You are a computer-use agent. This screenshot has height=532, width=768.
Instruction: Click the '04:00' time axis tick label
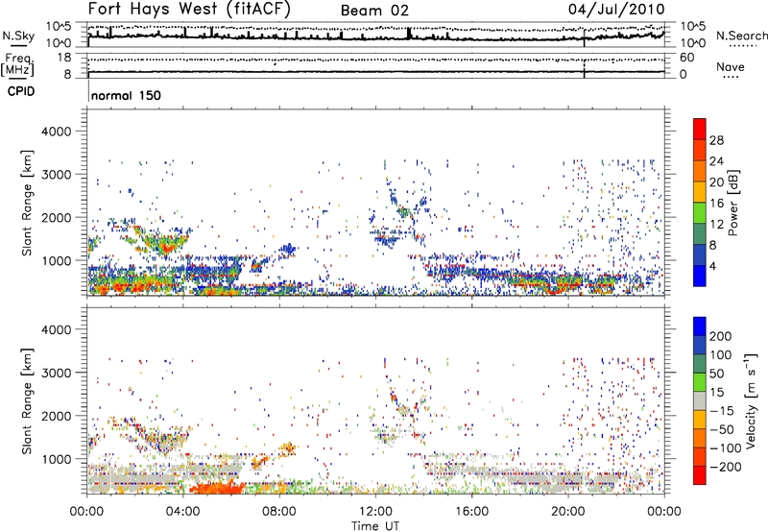(182, 512)
